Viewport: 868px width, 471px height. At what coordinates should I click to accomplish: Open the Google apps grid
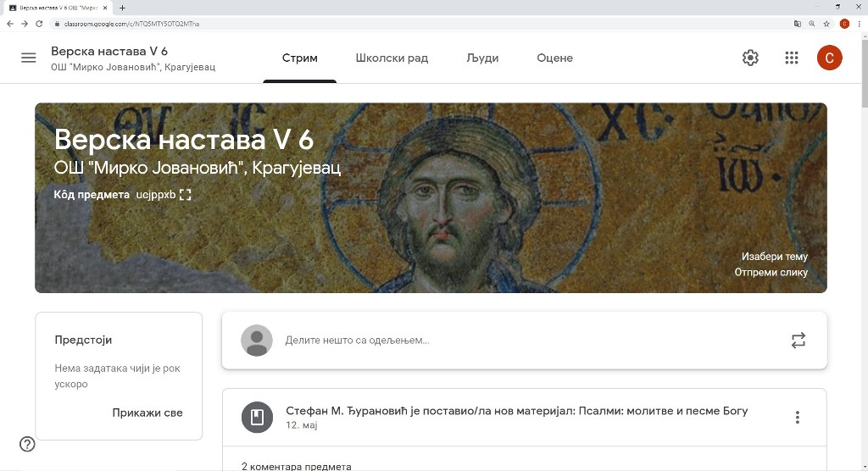[x=792, y=58]
